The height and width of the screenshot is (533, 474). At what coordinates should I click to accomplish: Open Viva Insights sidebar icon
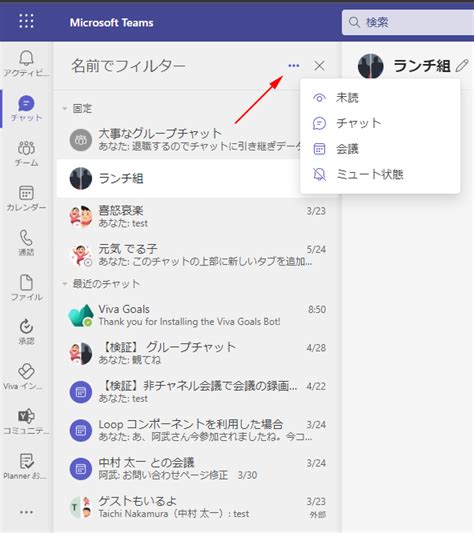pyautogui.click(x=26, y=377)
